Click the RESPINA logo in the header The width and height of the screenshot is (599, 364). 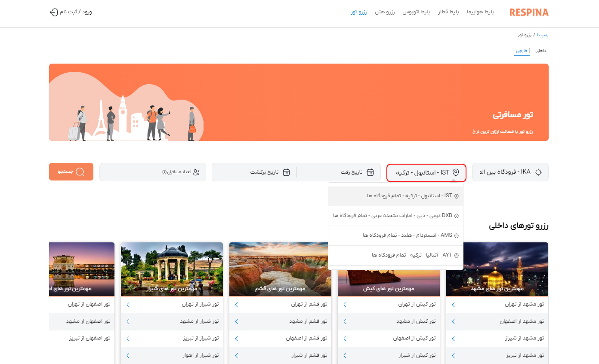[x=529, y=12]
